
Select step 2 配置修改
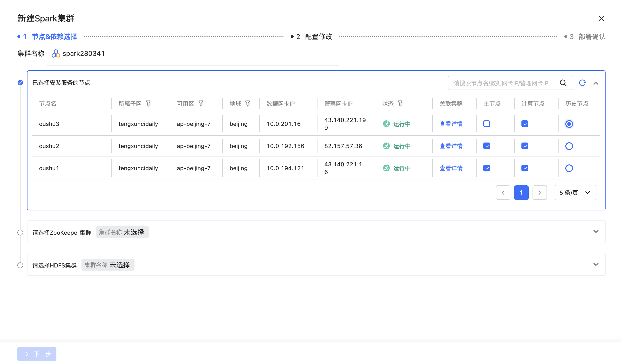click(x=311, y=37)
